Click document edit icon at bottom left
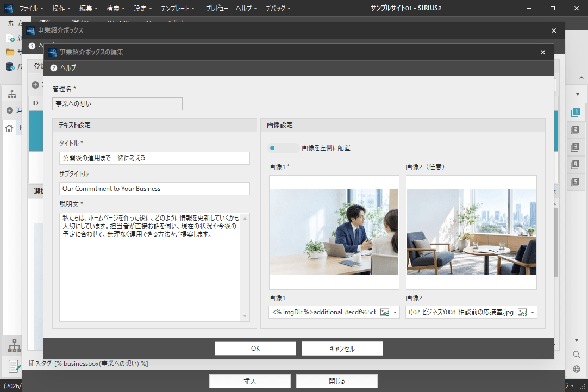588x392 pixels. (15, 366)
